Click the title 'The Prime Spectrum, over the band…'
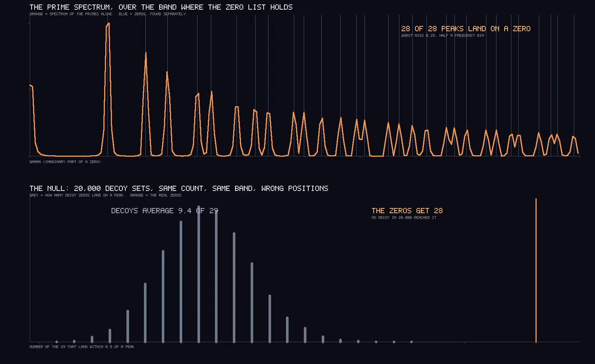Image resolution: width=595 pixels, height=364 pixels. (x=161, y=7)
